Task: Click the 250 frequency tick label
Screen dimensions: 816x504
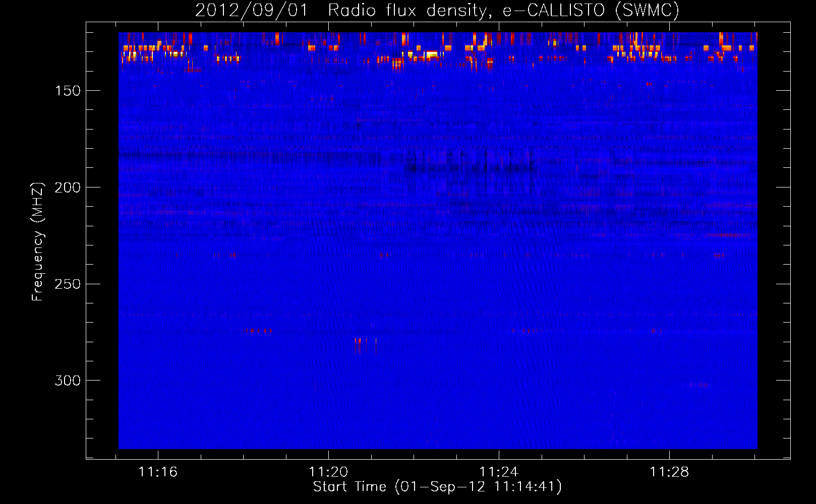Action: (68, 284)
